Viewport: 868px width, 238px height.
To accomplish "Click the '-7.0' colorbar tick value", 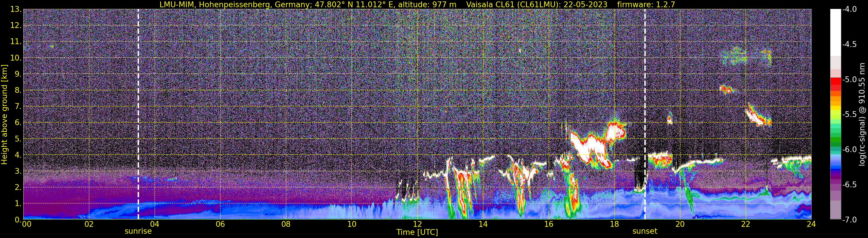I will coord(849,220).
